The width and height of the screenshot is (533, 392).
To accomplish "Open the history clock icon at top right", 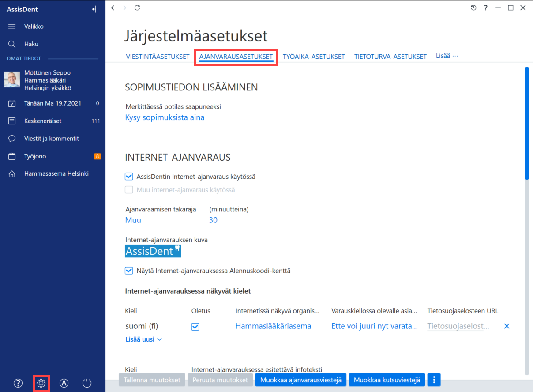I will click(473, 8).
